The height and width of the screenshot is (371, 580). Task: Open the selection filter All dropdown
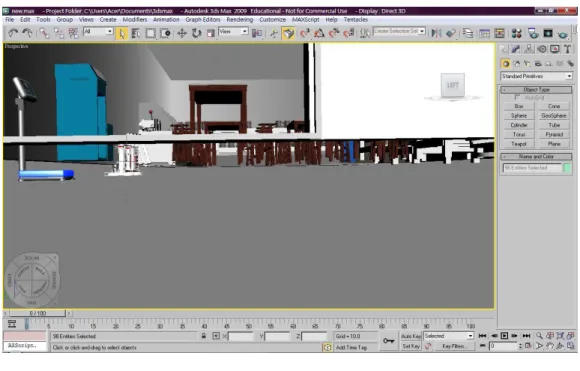click(98, 31)
